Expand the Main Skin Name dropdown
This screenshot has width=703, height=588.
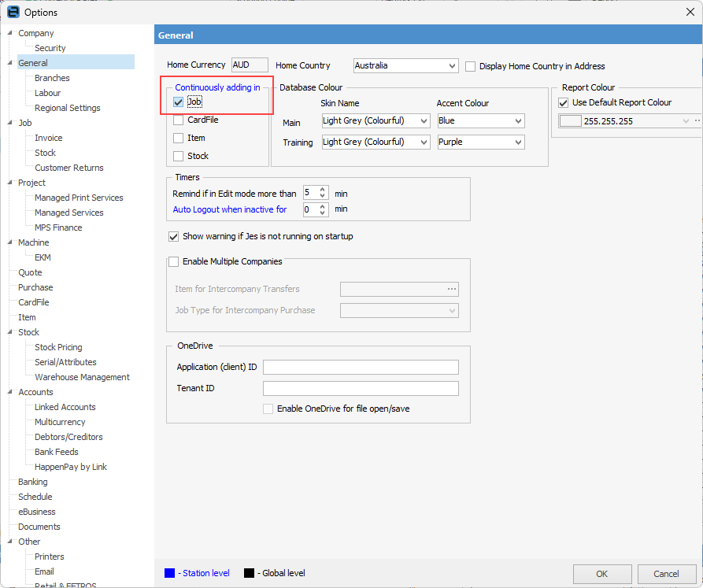pyautogui.click(x=424, y=121)
